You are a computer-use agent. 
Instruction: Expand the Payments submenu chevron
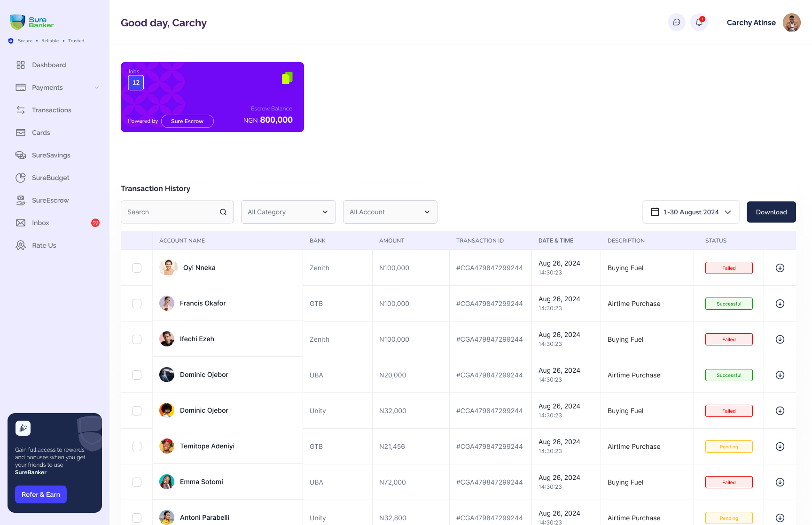pyautogui.click(x=97, y=87)
